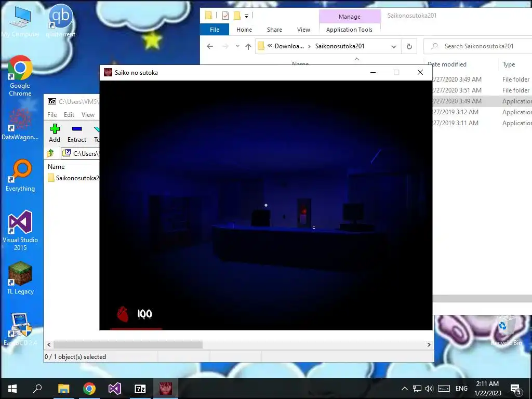Sort by the Type column in Explorer
This screenshot has height=399, width=532.
pos(509,64)
